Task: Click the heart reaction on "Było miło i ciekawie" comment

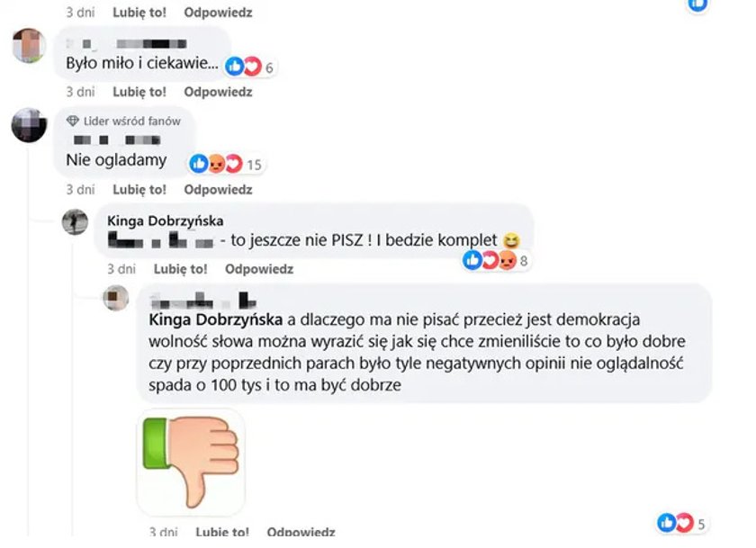Action: coord(252,66)
